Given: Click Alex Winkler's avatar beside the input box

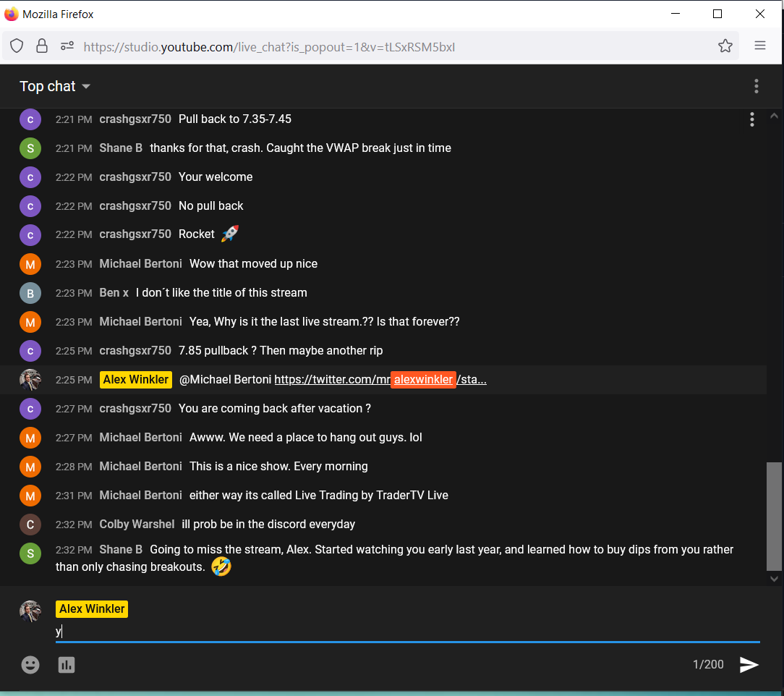Looking at the screenshot, I should point(30,611).
